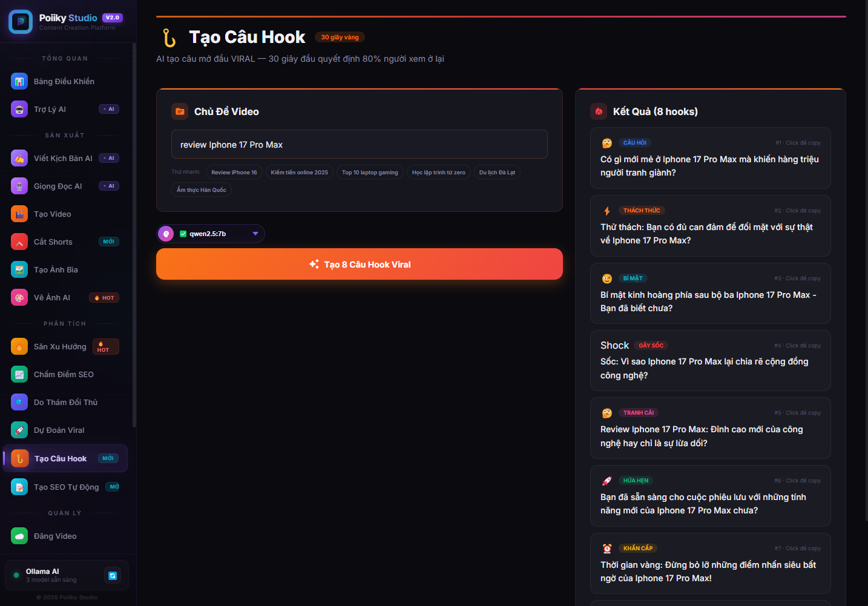The height and width of the screenshot is (606, 868).
Task: Open the Cắt Shorts scissors icon
Action: (x=19, y=242)
